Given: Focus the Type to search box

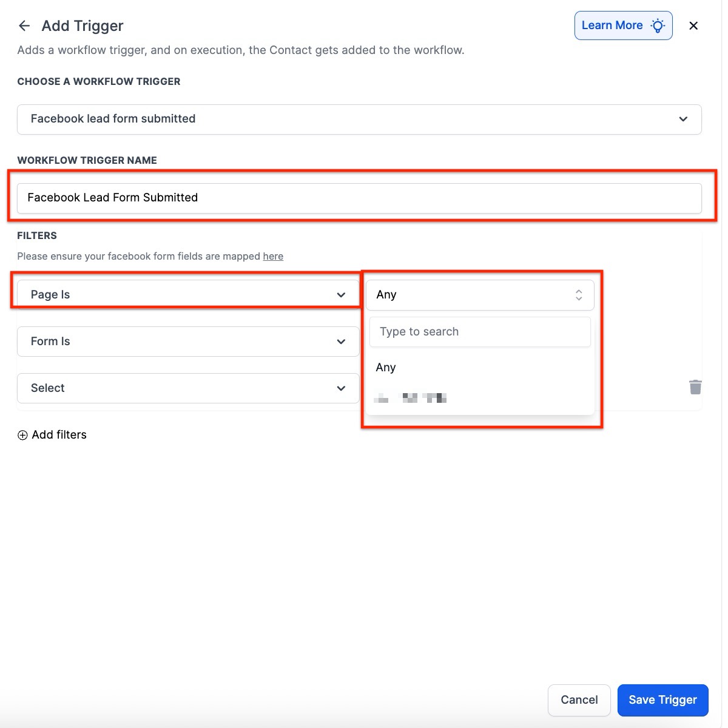Looking at the screenshot, I should [480, 332].
